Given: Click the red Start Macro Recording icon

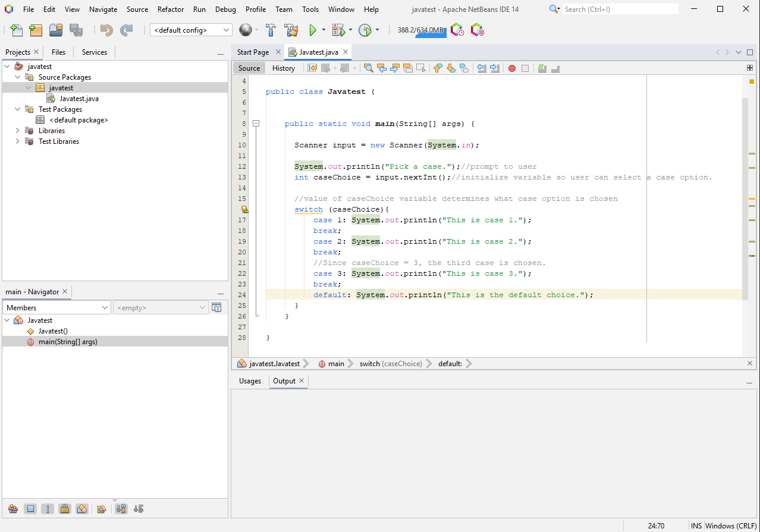Looking at the screenshot, I should 512,68.
